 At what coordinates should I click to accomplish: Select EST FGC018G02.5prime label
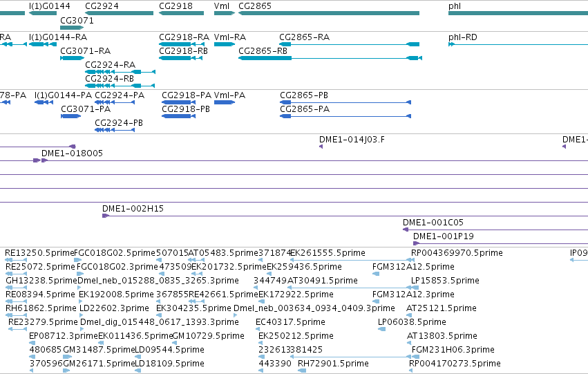point(115,253)
